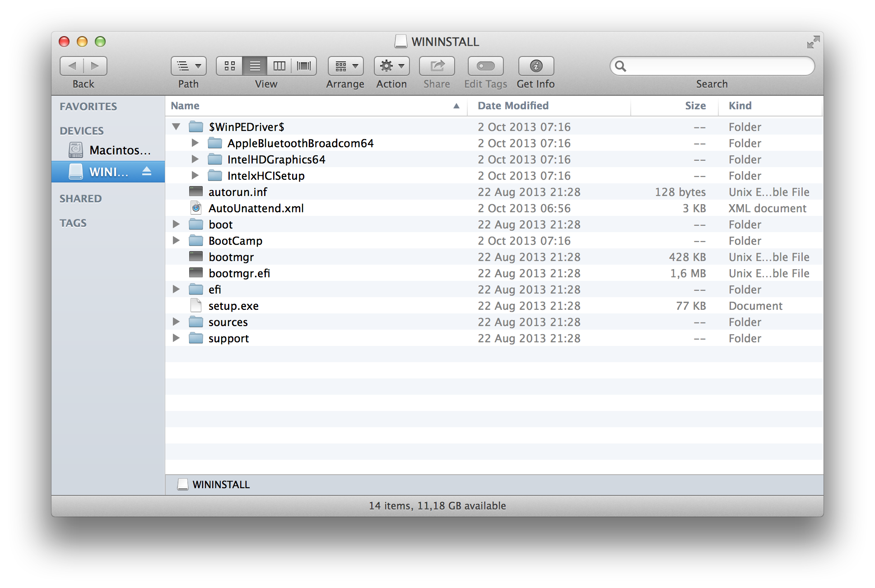This screenshot has width=875, height=588.
Task: Sort by the Date Modified column
Action: coord(513,106)
